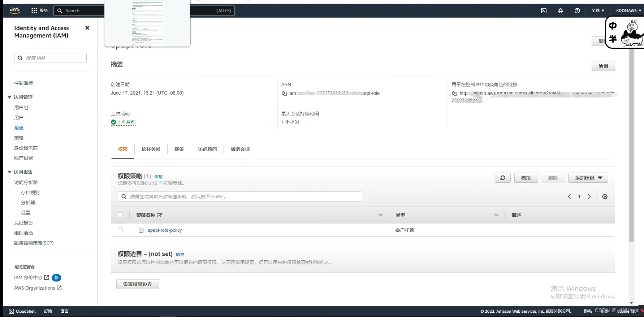This screenshot has width=644, height=317.
Task: Open the Add permissions dropdown
Action: 588,178
